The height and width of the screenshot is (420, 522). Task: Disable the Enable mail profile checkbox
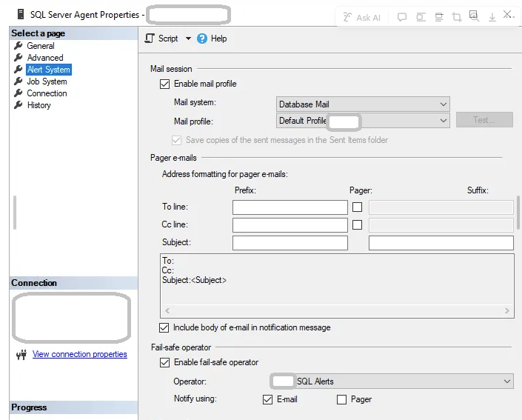coord(164,84)
